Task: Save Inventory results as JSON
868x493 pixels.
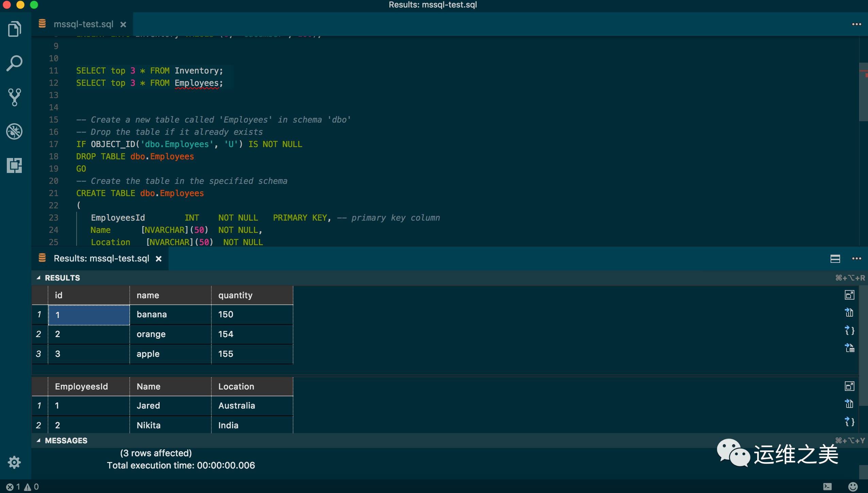Action: [850, 330]
